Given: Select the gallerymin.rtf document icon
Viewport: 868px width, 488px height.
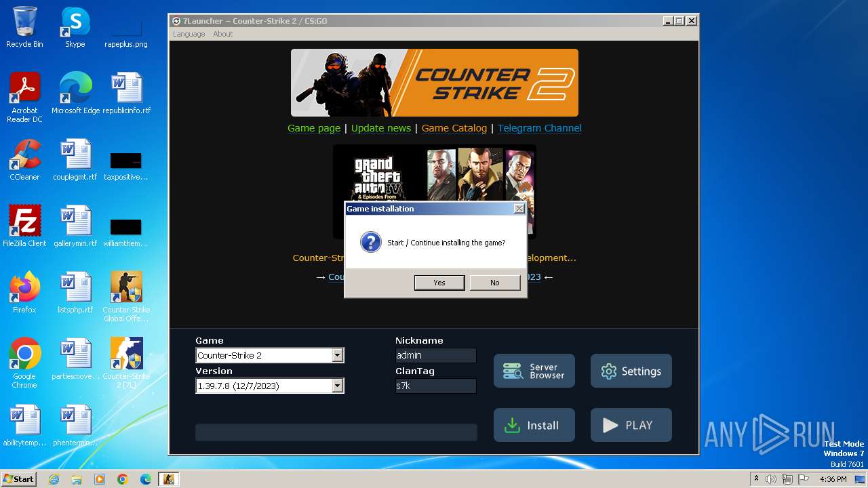Looking at the screenshot, I should pos(75,226).
